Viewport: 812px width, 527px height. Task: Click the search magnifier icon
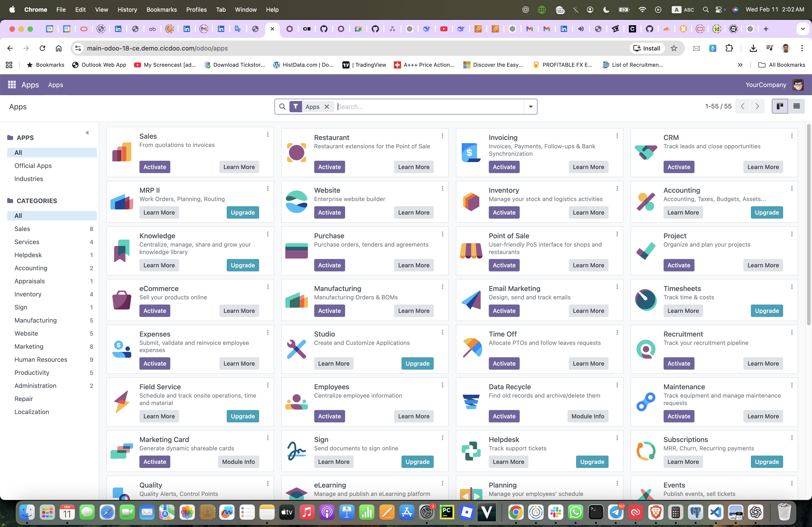282,107
